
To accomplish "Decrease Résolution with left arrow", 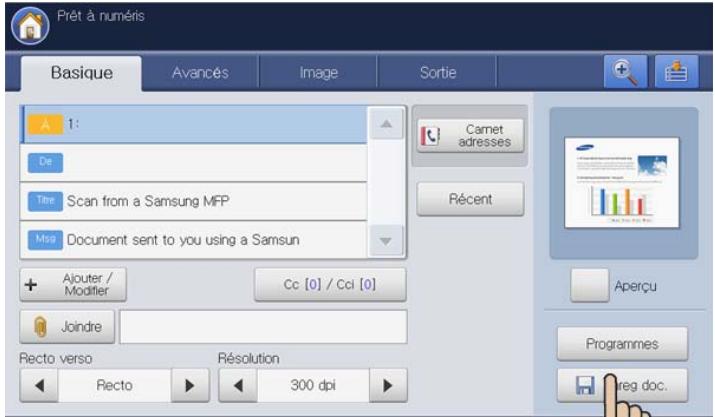I will (238, 386).
